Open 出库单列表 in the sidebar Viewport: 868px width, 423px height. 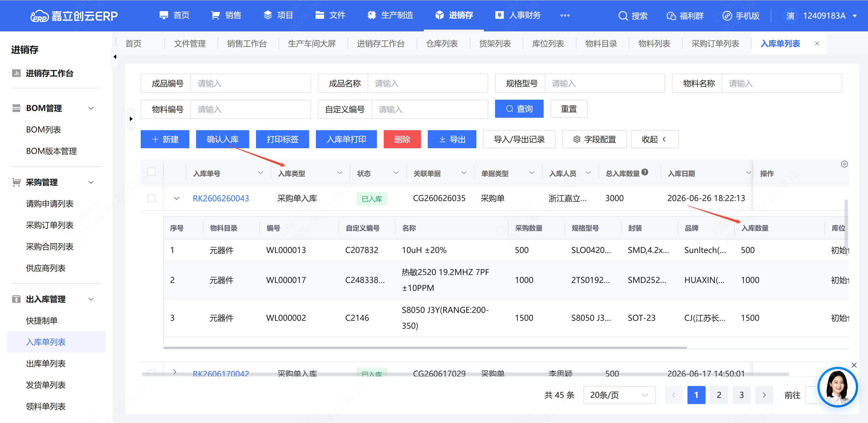point(46,363)
